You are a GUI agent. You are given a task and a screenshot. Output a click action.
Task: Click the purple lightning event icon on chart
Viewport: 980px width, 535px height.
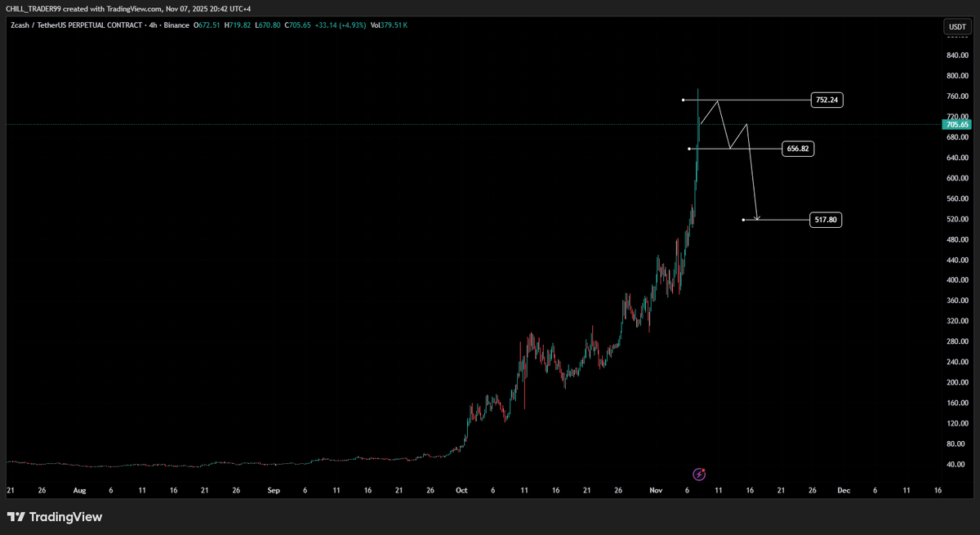point(699,474)
